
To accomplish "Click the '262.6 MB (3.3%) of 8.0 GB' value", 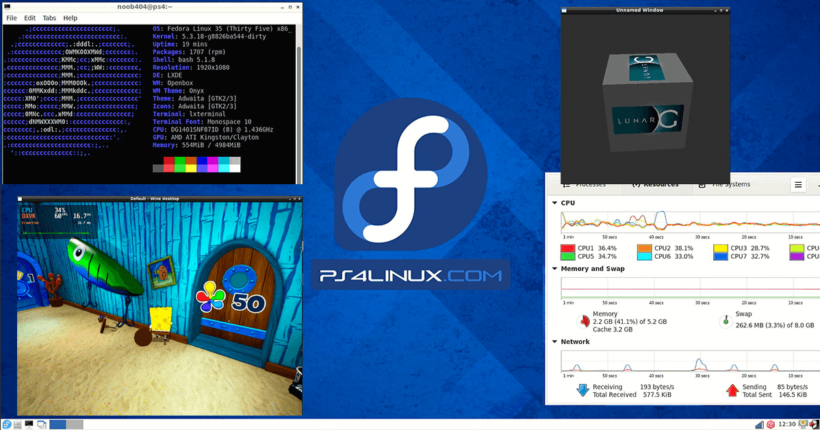I will tap(775, 325).
